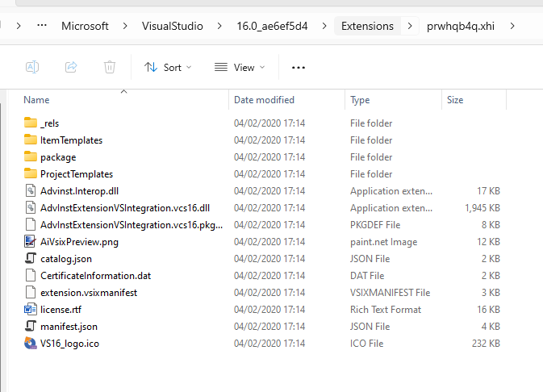Go to 16.0_ae6ef5d4 breadcrumb folder
Viewport: 543px width, 392px height.
point(272,26)
